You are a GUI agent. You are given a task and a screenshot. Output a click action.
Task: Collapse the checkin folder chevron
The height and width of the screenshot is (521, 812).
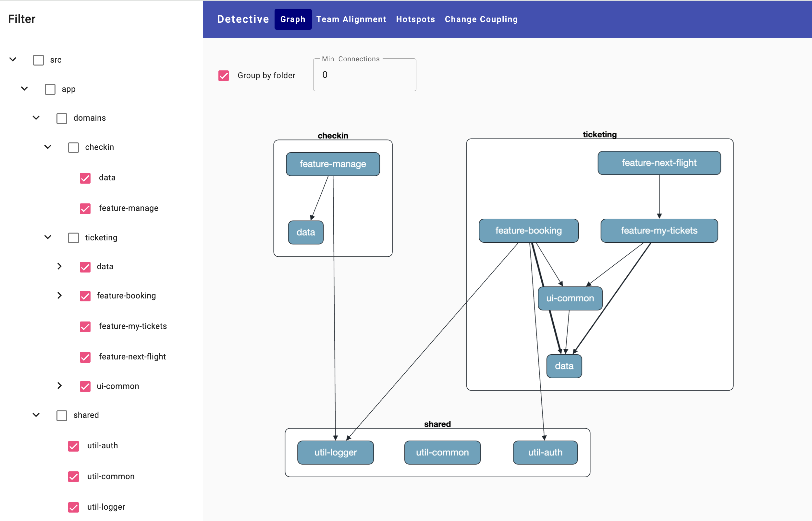pos(48,147)
